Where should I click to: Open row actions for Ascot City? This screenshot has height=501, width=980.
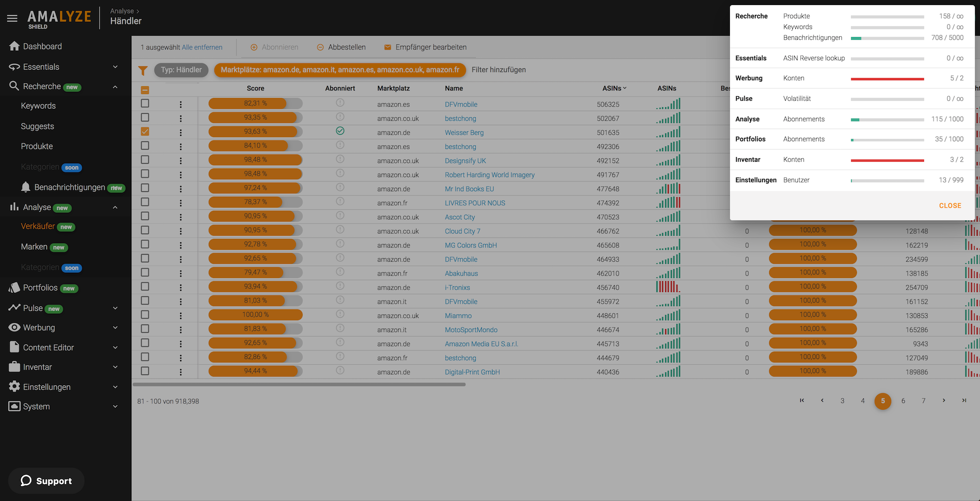click(181, 217)
